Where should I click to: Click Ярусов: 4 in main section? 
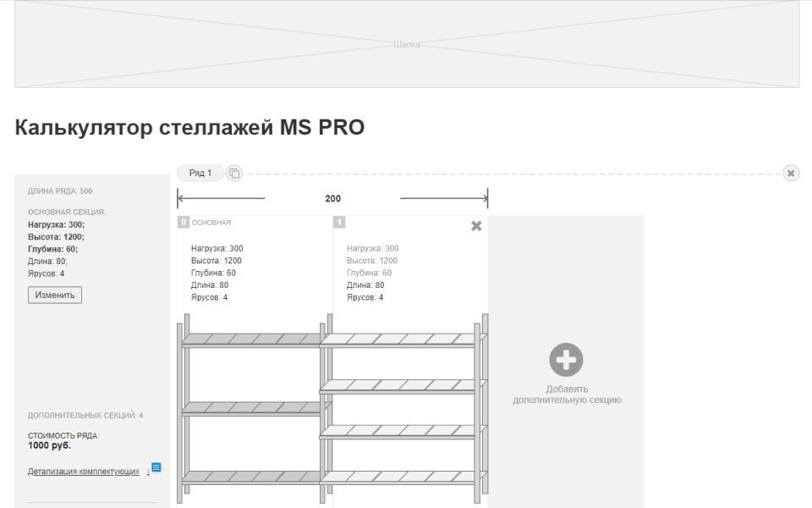click(x=209, y=297)
